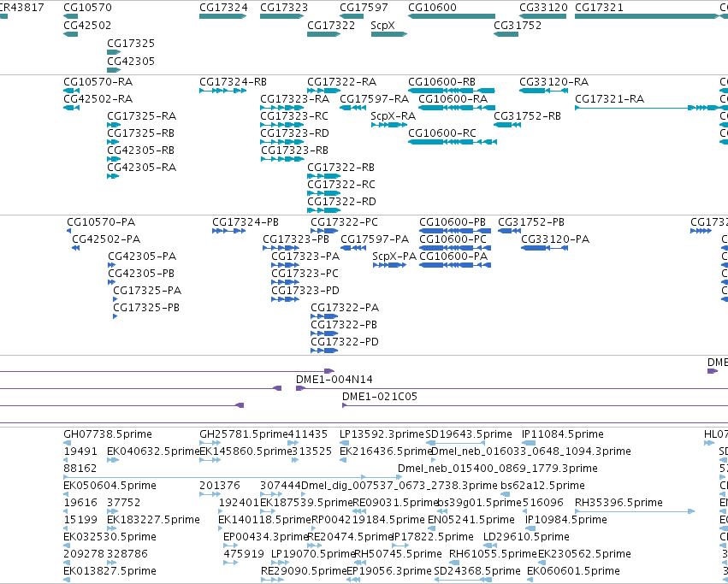Screen dimensions: 728x584
Task: Click the CG17321-RA transcript label
Action: click(610, 99)
